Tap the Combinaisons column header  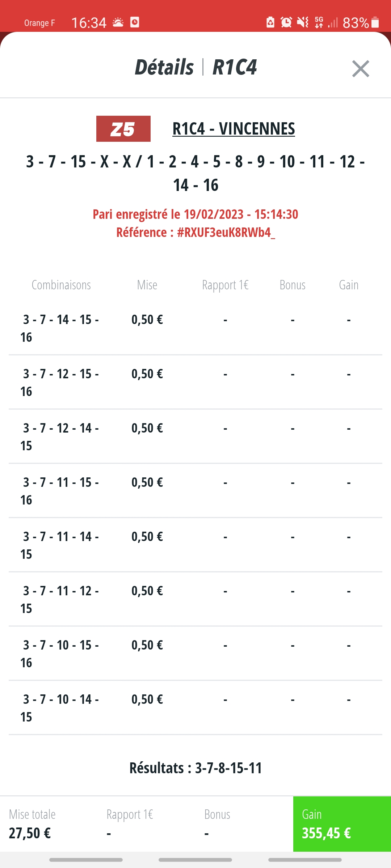(61, 285)
